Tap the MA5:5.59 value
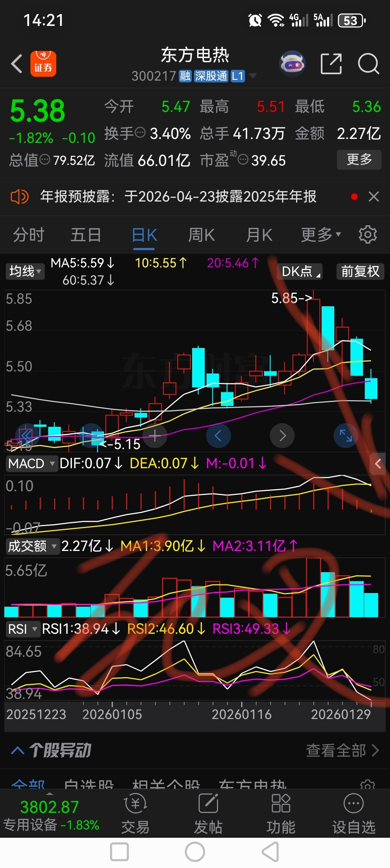The height and width of the screenshot is (868, 390). pos(82,263)
